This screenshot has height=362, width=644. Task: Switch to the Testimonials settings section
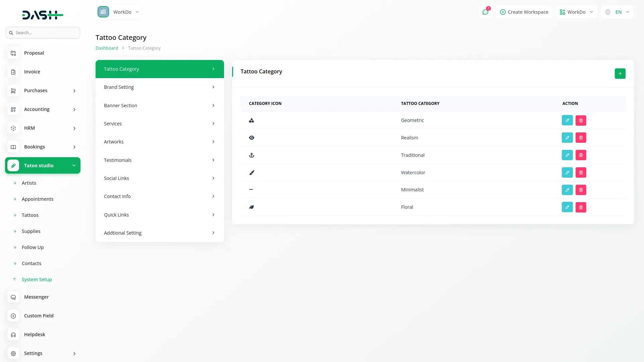pos(160,160)
